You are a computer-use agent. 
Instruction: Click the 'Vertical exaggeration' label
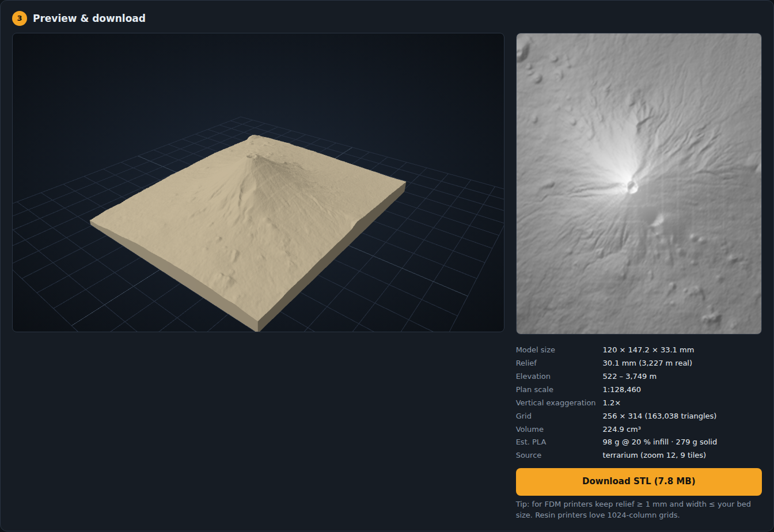(556, 403)
